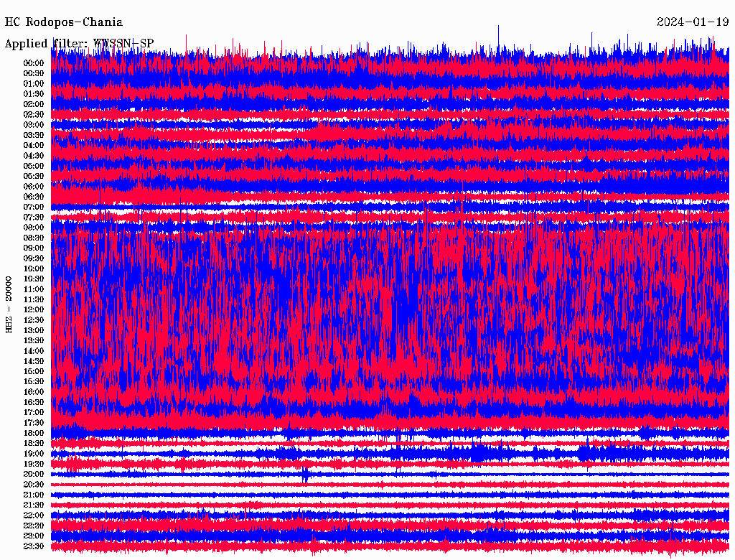Select the 07:30 time row label
735x560 pixels.
coord(34,218)
